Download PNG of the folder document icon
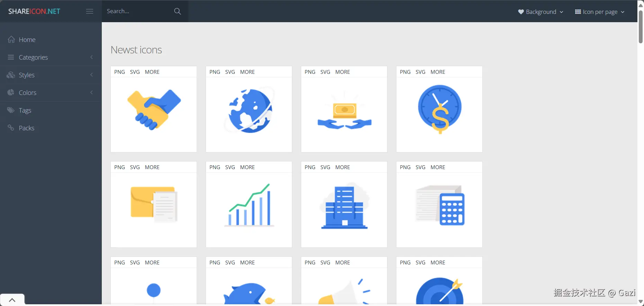 119,167
